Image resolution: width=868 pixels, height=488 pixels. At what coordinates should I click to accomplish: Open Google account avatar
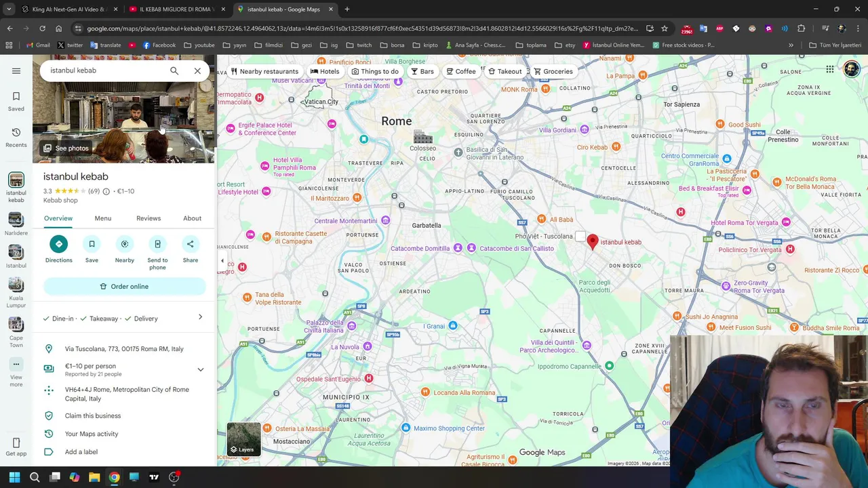852,69
